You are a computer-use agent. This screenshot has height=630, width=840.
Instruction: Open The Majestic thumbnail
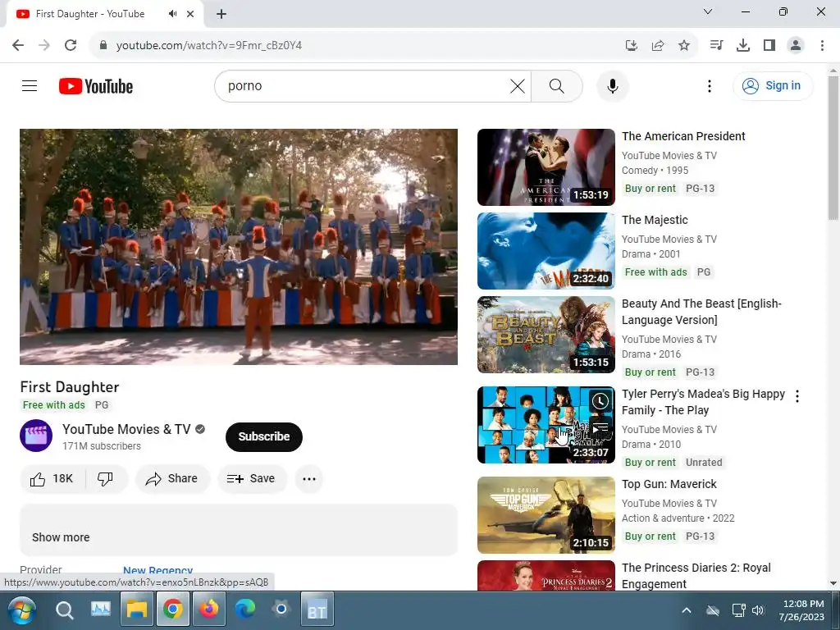(546, 251)
